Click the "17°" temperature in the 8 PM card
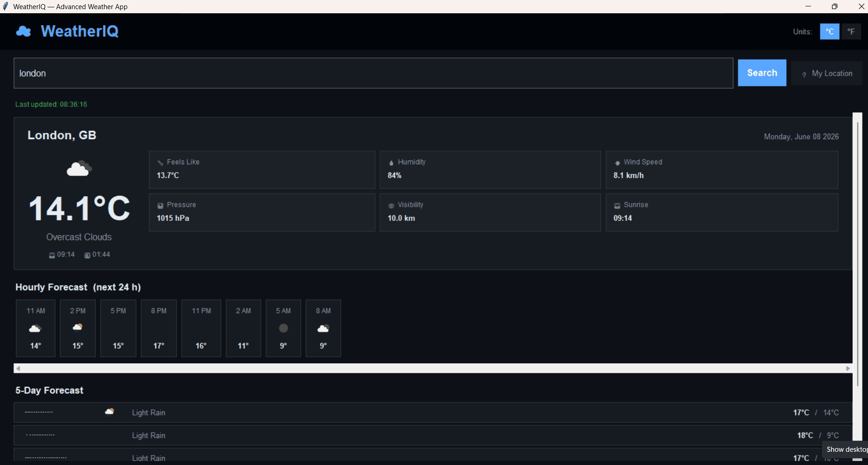Image resolution: width=868 pixels, height=465 pixels. point(159,346)
